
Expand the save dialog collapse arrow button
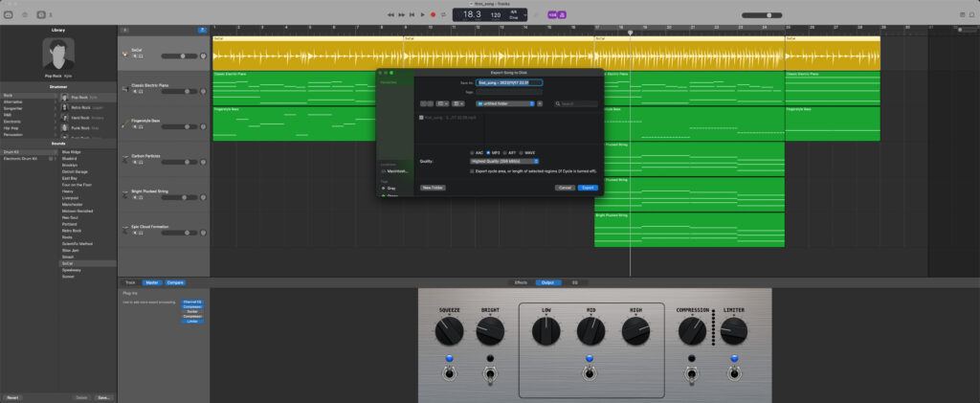click(540, 103)
